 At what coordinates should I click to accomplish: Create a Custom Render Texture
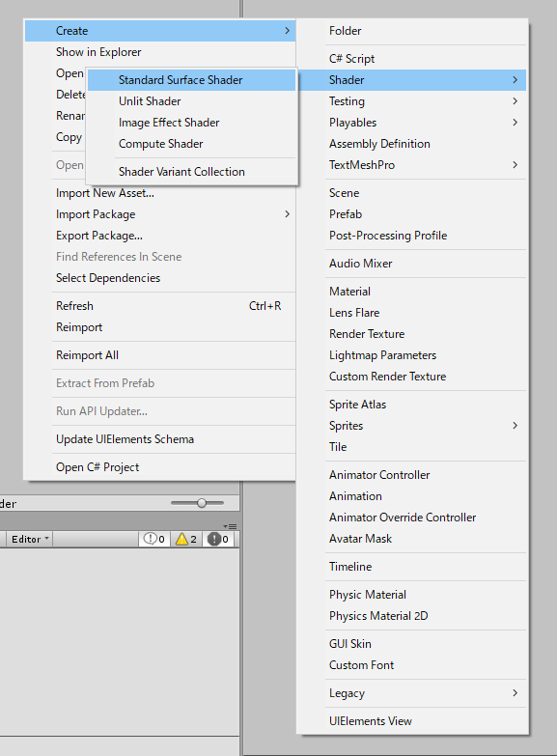412,377
